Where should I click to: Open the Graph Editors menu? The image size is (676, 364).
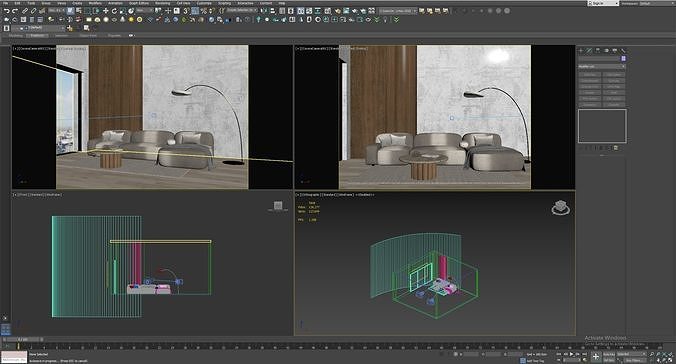click(139, 3)
